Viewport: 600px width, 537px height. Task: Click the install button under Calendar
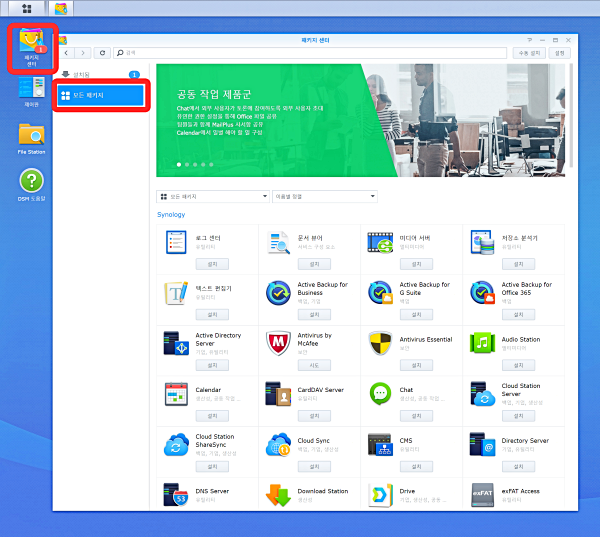[x=212, y=416]
